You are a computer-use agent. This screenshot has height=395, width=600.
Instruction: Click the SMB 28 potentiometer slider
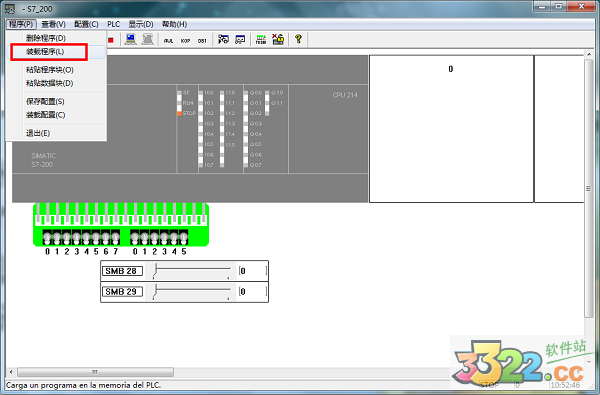(x=192, y=271)
